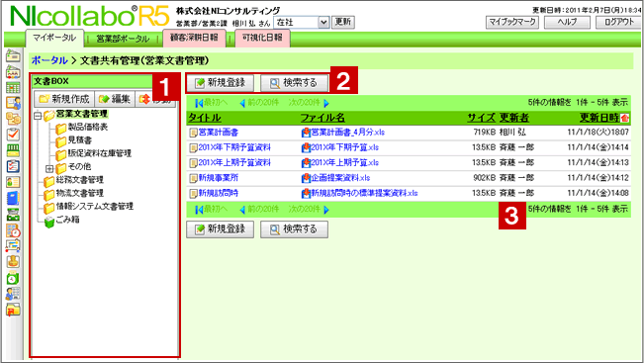Image resolution: width=644 pixels, height=363 pixels.
Task: Open the green calendar grid sidebar icon
Action: (x=13, y=87)
